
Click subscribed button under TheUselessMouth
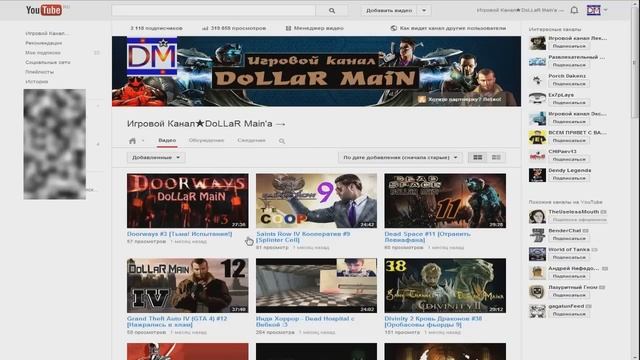pyautogui.click(x=578, y=220)
